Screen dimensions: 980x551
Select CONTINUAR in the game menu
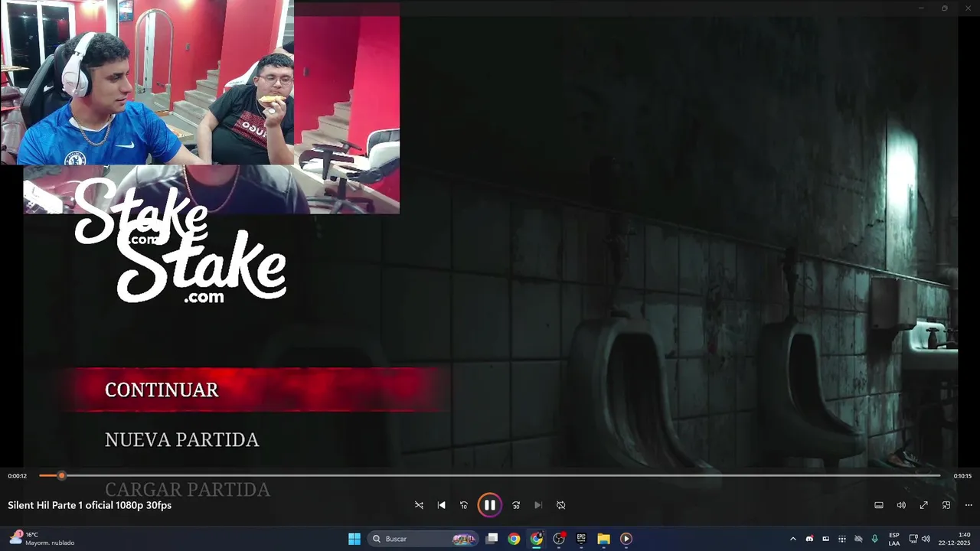(x=162, y=390)
